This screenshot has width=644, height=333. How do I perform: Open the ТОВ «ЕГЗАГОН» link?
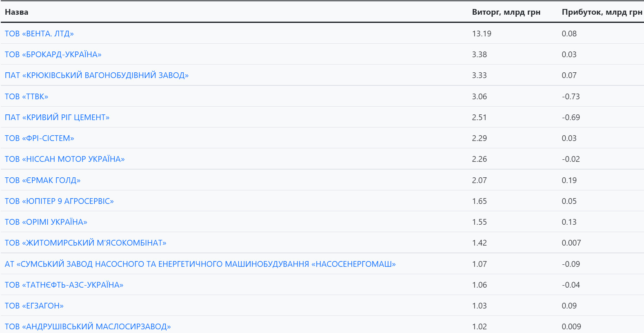(x=34, y=306)
